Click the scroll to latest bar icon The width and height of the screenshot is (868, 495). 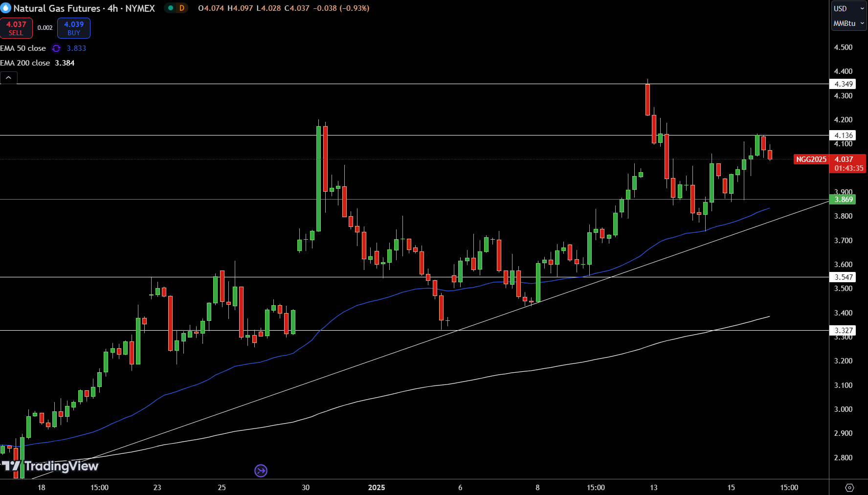(261, 471)
